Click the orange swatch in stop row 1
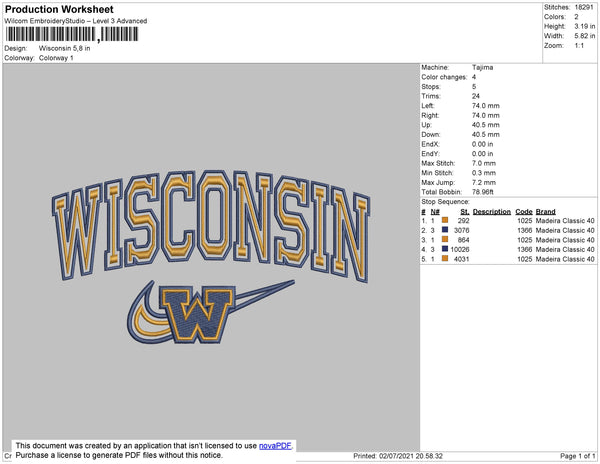This screenshot has height=464, width=600. click(445, 220)
